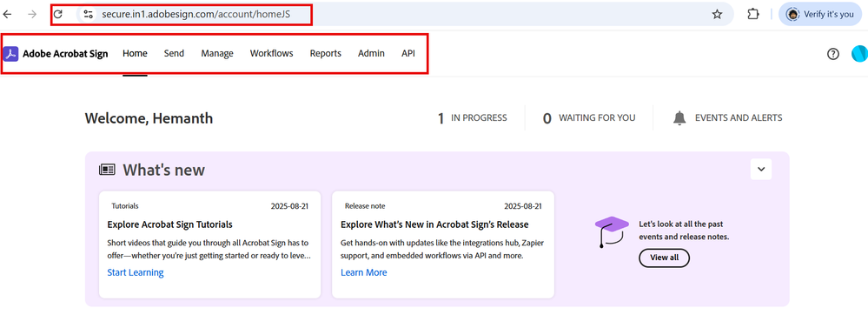
Task: Click the Adobe Acrobat Sign title text
Action: (x=65, y=54)
